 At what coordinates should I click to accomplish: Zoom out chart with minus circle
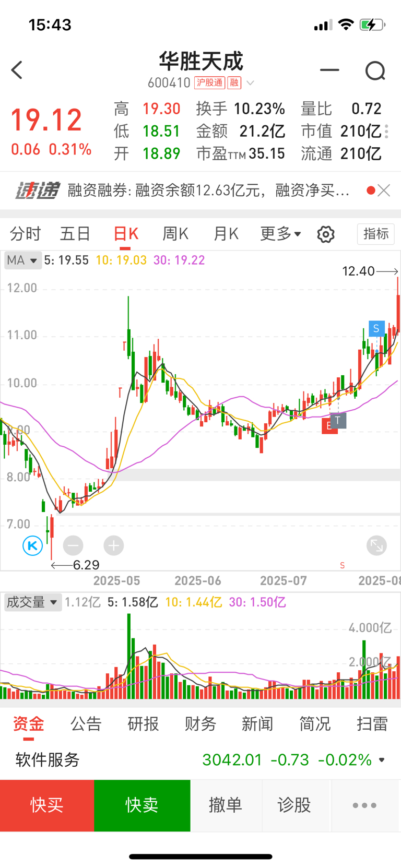tap(73, 546)
